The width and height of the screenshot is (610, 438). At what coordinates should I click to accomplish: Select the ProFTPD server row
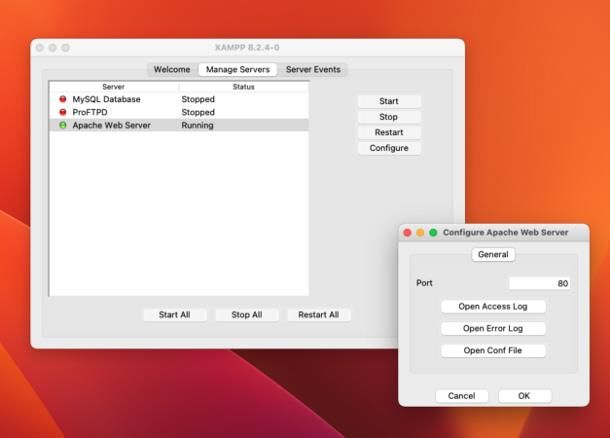pos(179,112)
